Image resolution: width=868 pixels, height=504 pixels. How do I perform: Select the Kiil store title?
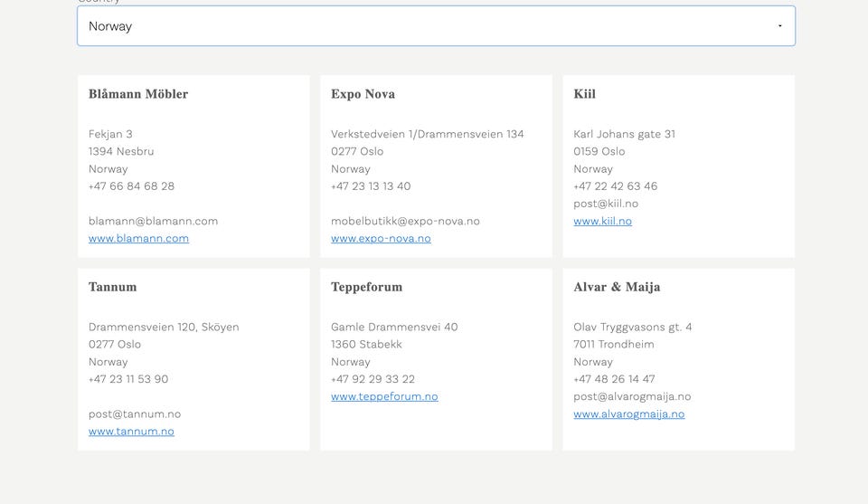tap(584, 94)
